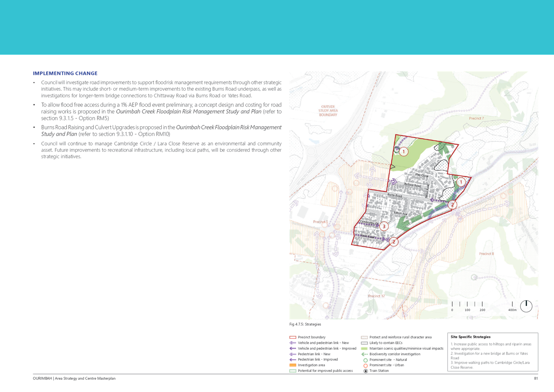This screenshot has width=554, height=392.
Task: Click marker 3 near Cambridge Circle
Action: [x=384, y=226]
